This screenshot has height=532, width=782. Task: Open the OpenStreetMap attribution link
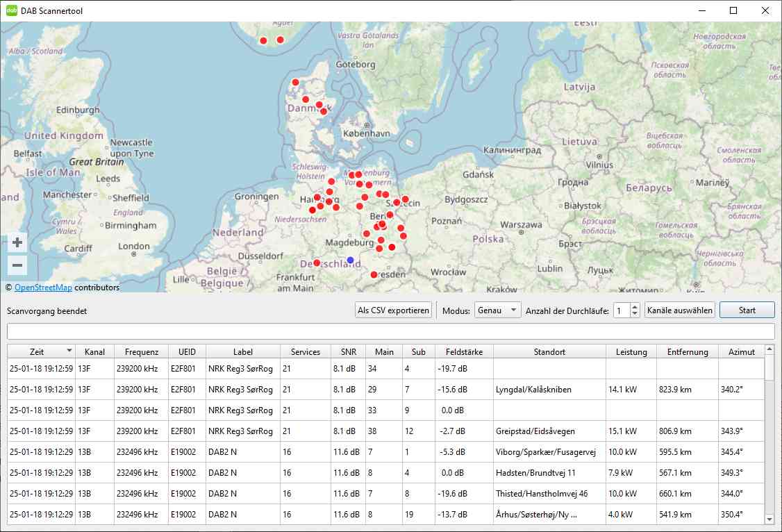click(43, 288)
